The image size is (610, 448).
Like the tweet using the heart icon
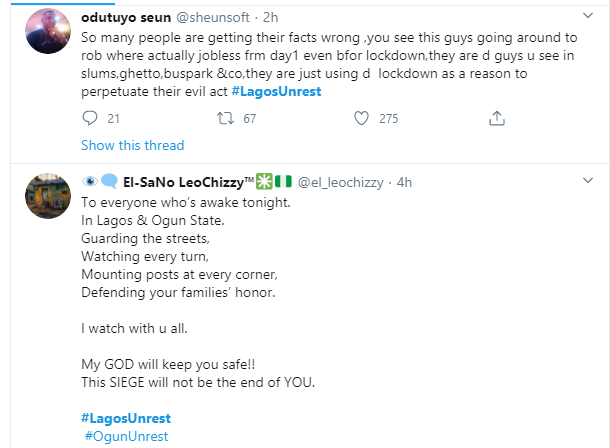(359, 119)
